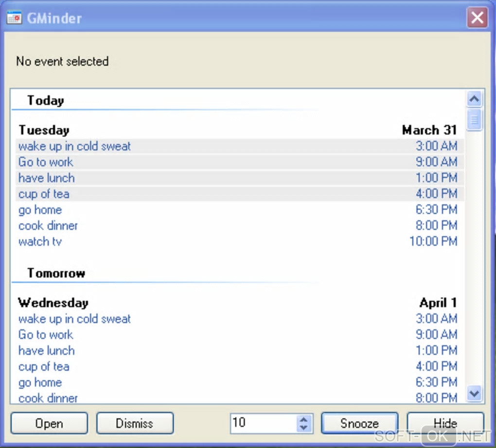Select Wednesday's 'Go to work' event
This screenshot has width=496, height=448.
(x=240, y=334)
